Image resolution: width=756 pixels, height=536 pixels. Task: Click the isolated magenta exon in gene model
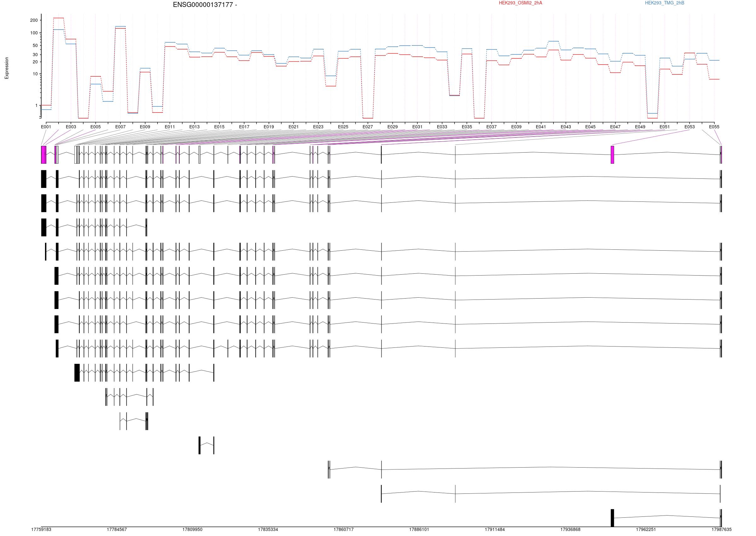coord(612,154)
